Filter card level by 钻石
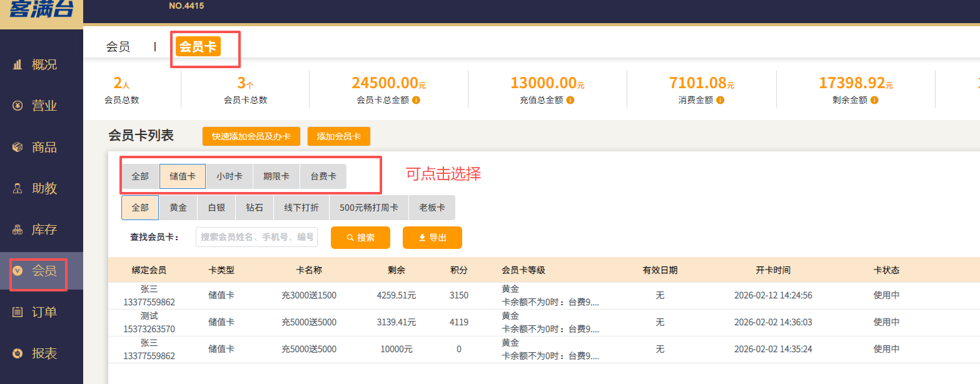Viewport: 980px width, 384px height. 255,208
